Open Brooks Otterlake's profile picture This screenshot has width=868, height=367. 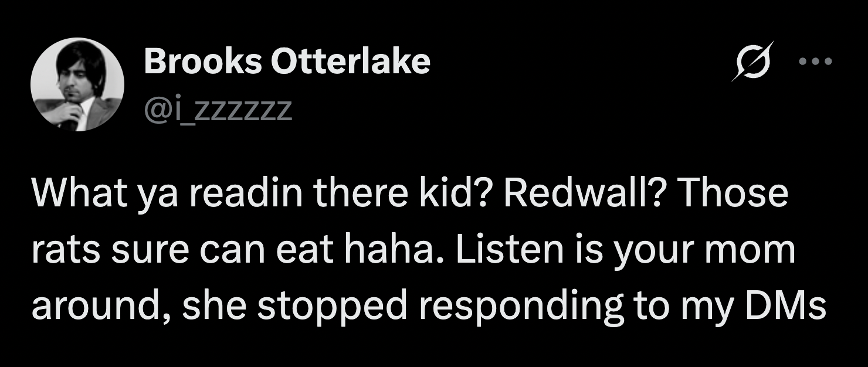[77, 84]
